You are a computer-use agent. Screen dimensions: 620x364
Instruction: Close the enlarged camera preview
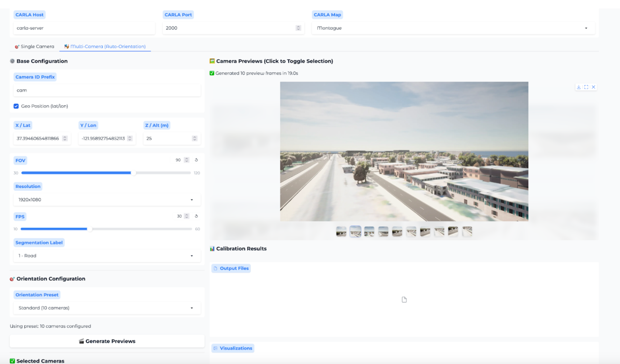(x=593, y=87)
